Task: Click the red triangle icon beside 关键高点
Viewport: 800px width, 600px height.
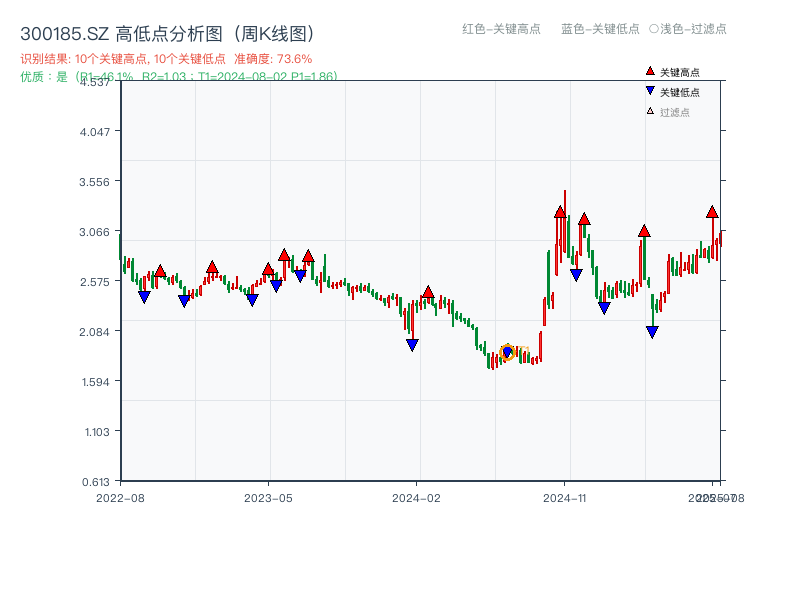Action: (x=650, y=72)
